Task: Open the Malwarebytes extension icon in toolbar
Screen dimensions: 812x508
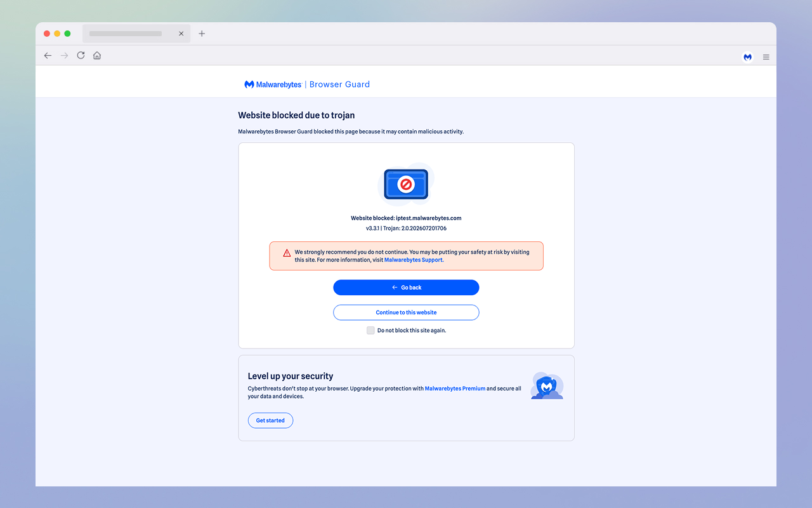Action: pos(748,57)
